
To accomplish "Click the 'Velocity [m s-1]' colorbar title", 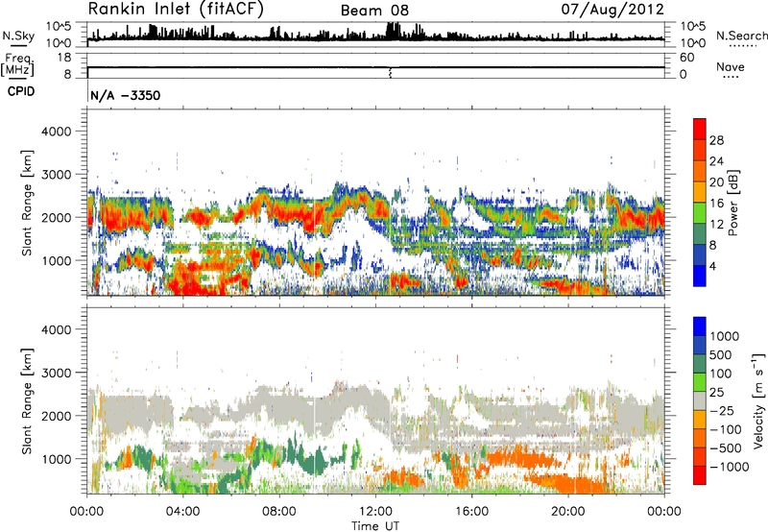I will click(x=758, y=400).
